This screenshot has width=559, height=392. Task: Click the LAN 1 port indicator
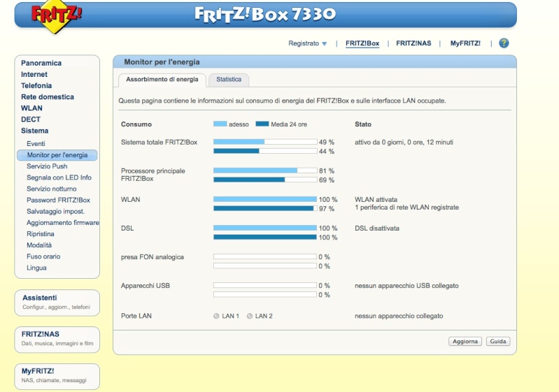click(x=216, y=316)
